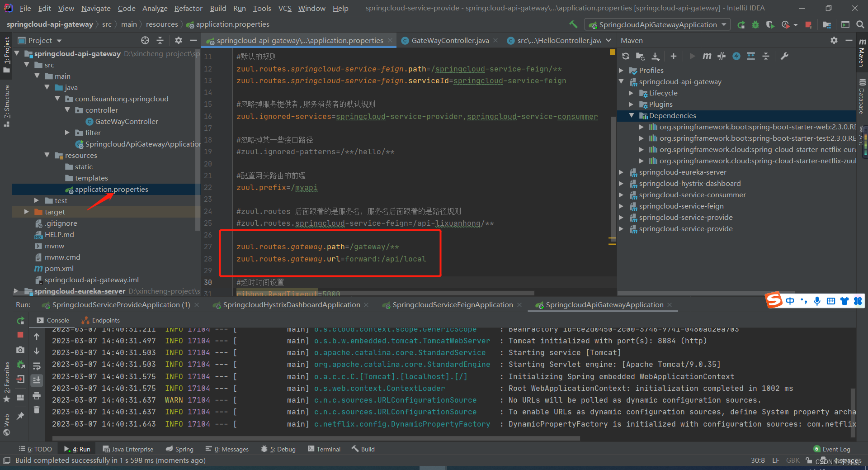
Task: Stop the running process in Run panel
Action: click(20, 335)
